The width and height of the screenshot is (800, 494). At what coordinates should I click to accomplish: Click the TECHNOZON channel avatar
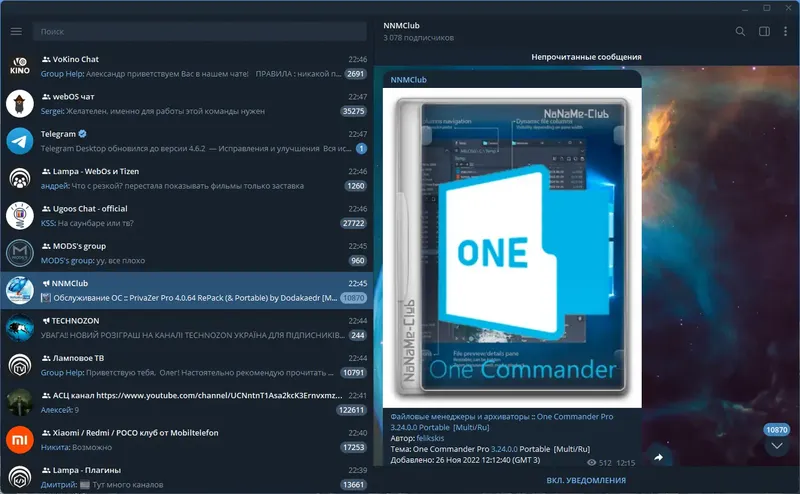(20, 328)
